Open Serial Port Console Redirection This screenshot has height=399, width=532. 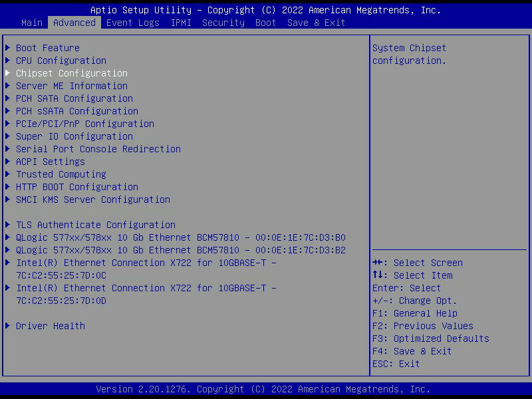coord(98,149)
